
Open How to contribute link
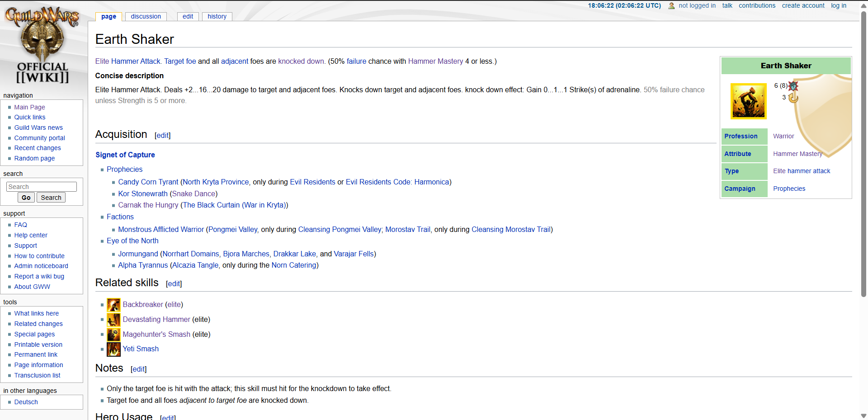pyautogui.click(x=39, y=256)
